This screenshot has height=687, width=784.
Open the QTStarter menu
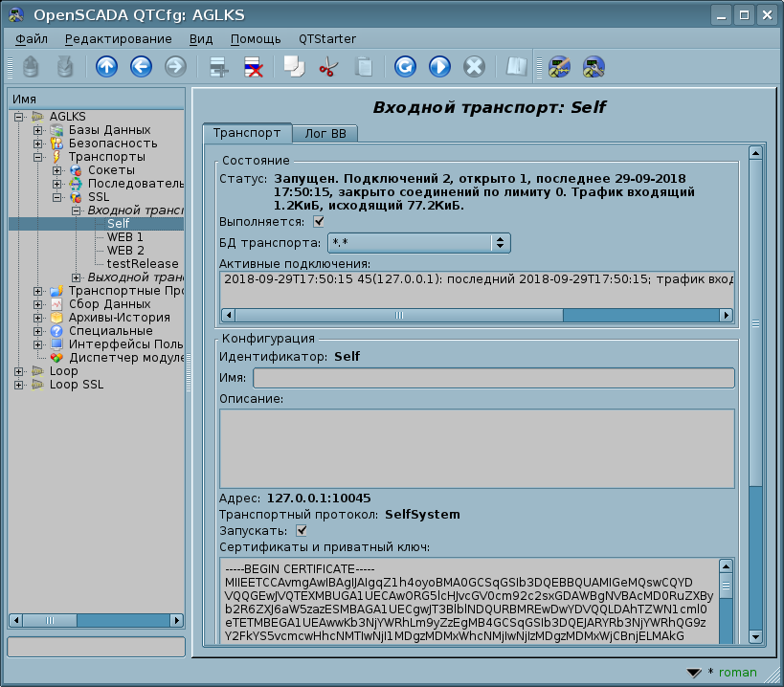327,39
